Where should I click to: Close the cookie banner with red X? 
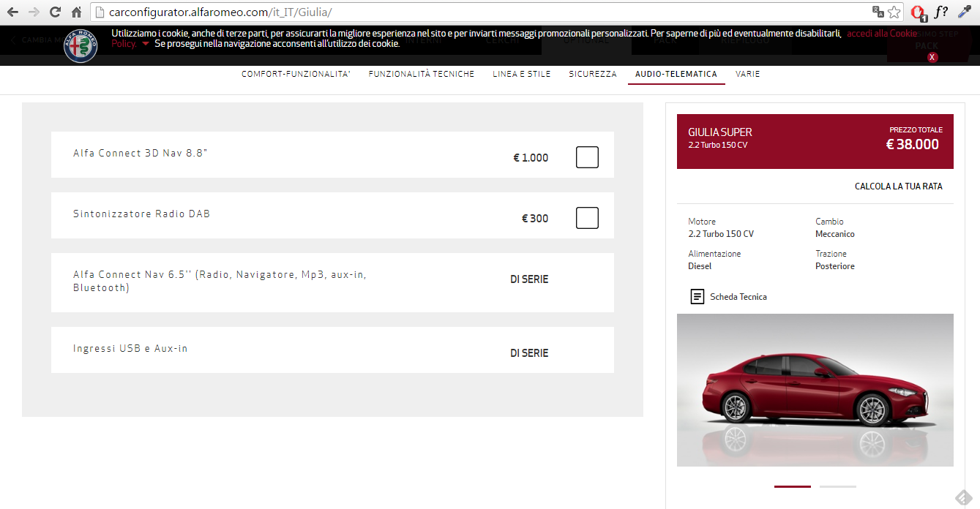932,57
